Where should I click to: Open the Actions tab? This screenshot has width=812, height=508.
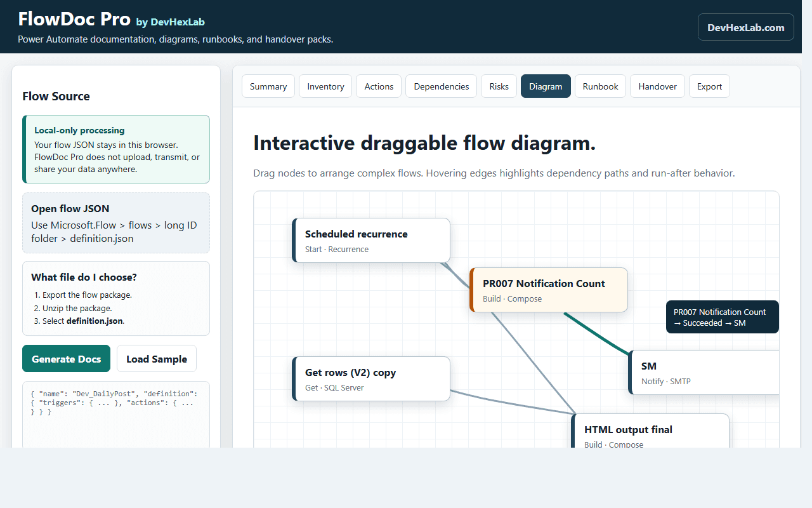tap(379, 86)
